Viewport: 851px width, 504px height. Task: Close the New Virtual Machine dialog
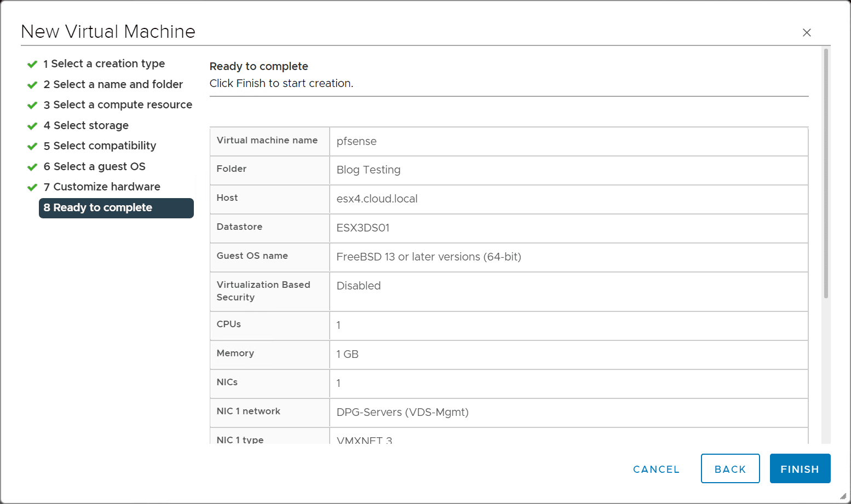coord(807,33)
